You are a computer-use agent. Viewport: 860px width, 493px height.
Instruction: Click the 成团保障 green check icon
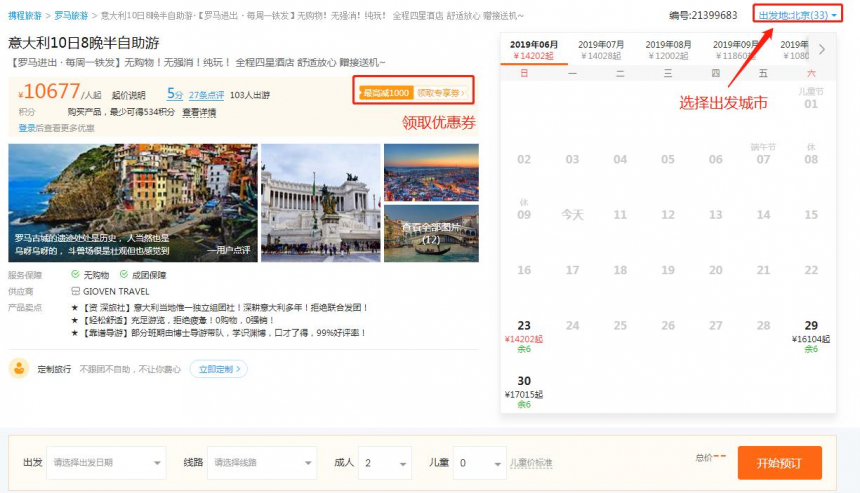(x=124, y=274)
